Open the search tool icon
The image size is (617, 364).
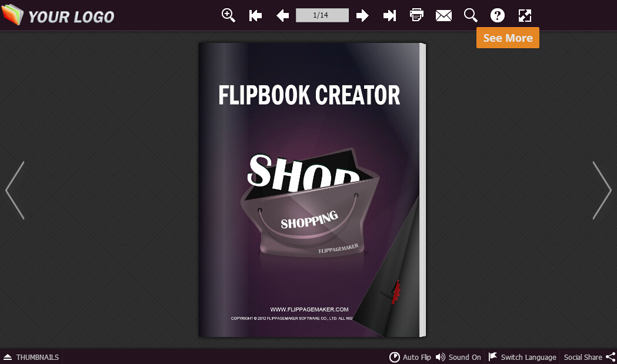point(471,15)
